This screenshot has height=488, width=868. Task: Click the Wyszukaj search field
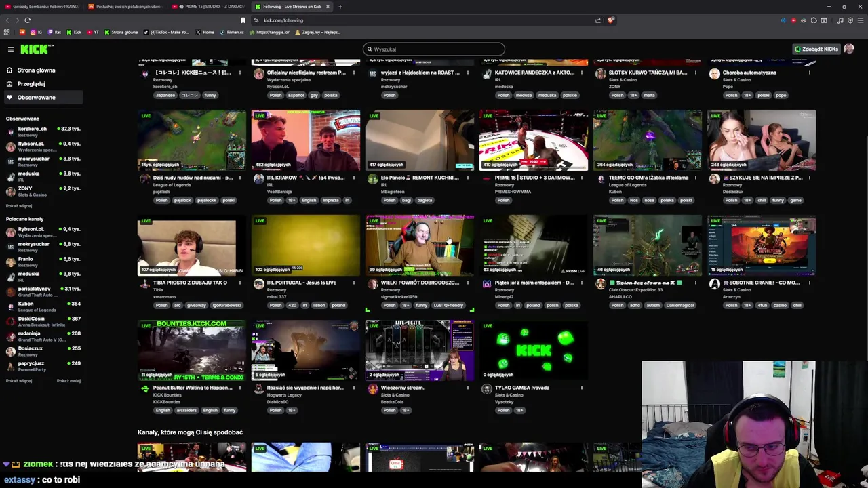point(434,49)
